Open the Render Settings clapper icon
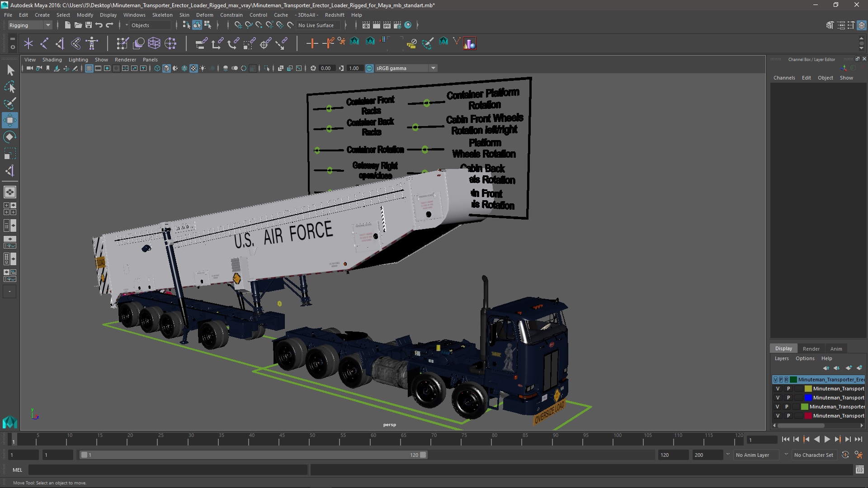The height and width of the screenshot is (488, 868). [x=397, y=25]
